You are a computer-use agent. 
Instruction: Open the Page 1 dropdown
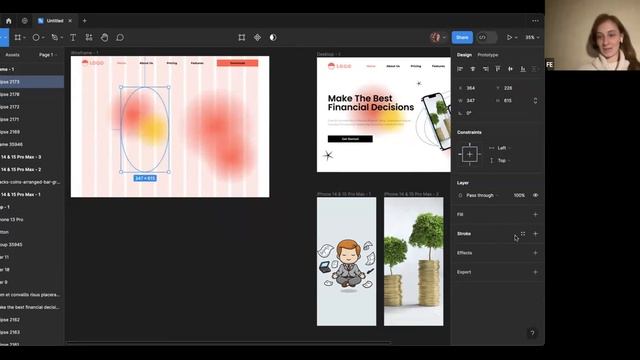point(48,55)
